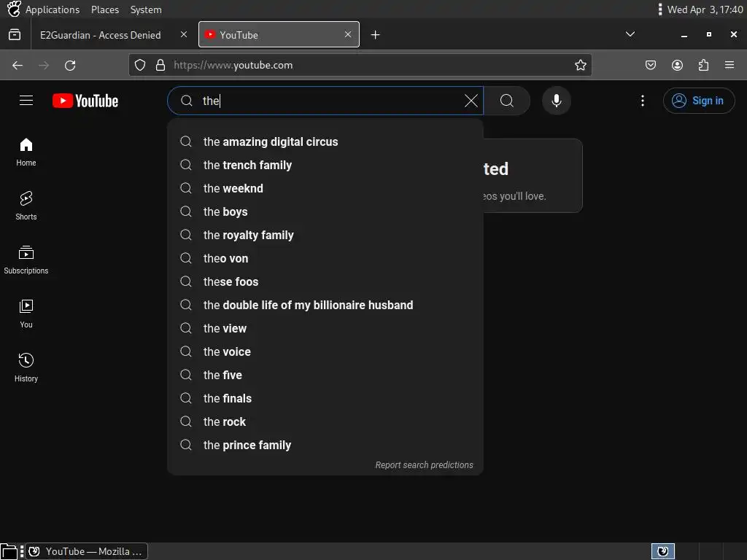Expand the list all tabs dropdown

tap(630, 34)
